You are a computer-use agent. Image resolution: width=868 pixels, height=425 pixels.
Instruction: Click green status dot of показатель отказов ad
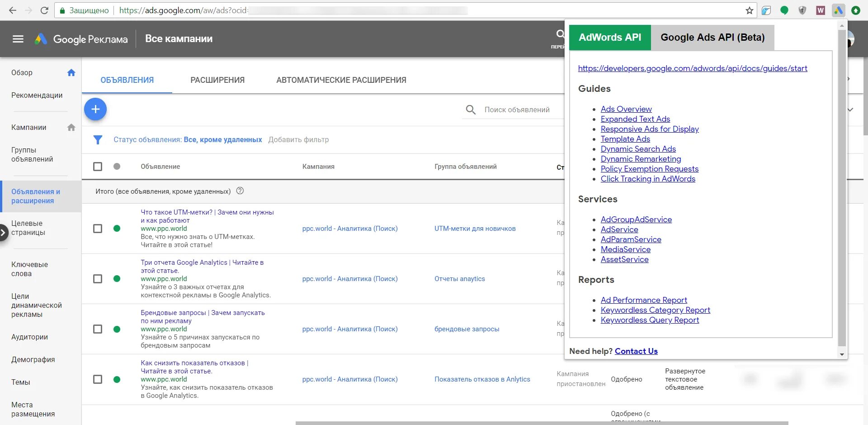pos(117,379)
